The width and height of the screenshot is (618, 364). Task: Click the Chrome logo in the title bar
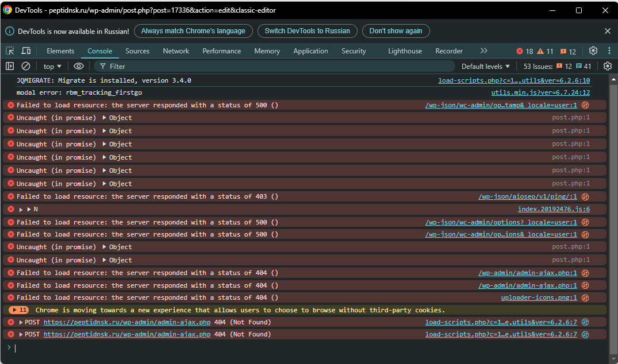[7, 10]
